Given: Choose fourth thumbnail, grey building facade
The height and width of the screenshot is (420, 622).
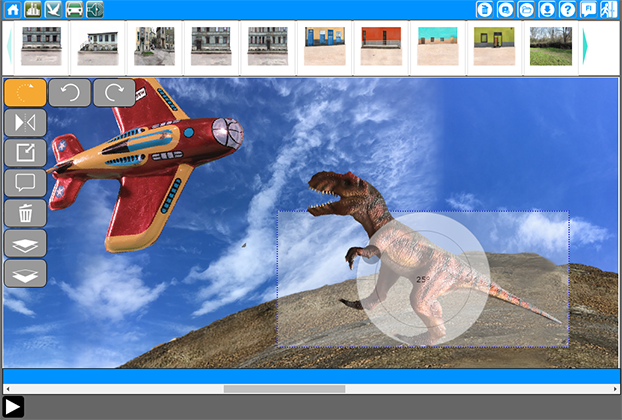Looking at the screenshot, I should (211, 46).
